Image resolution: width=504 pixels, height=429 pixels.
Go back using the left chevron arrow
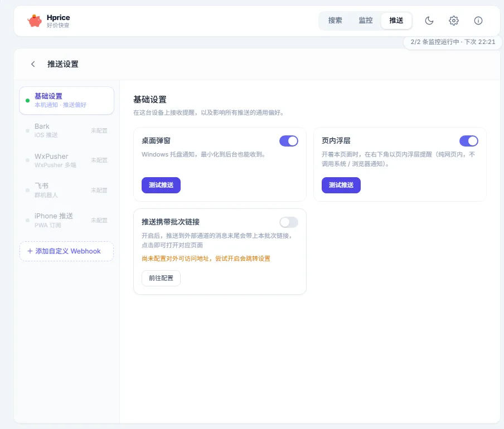33,64
